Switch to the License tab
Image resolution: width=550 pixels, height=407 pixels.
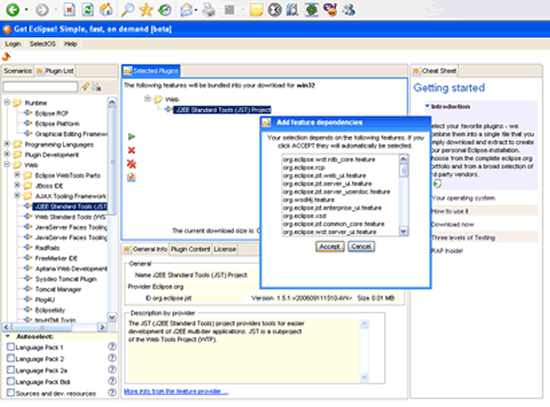click(x=225, y=249)
